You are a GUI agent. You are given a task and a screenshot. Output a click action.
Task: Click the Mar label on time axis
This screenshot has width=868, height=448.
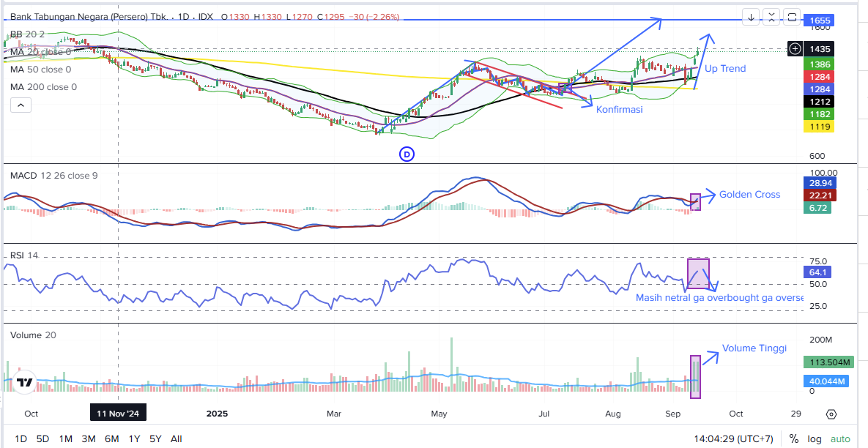tap(334, 414)
